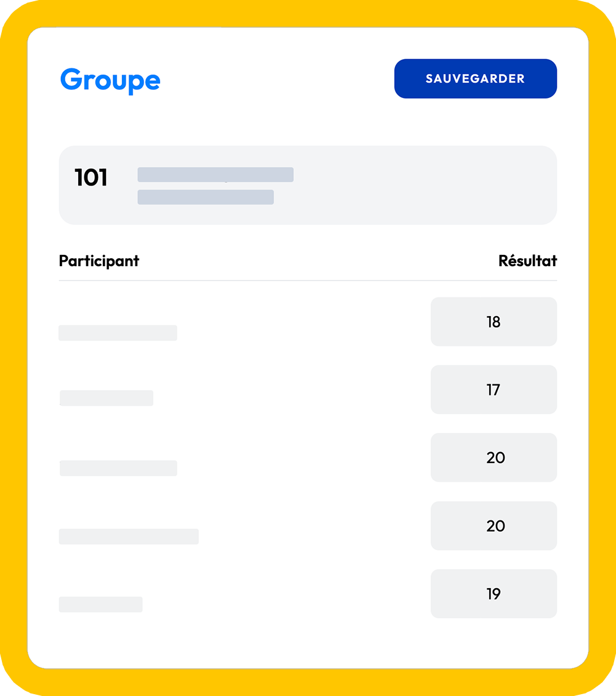Click the second participant name placeholder
Viewport: 616px width, 696px height.
(x=107, y=398)
